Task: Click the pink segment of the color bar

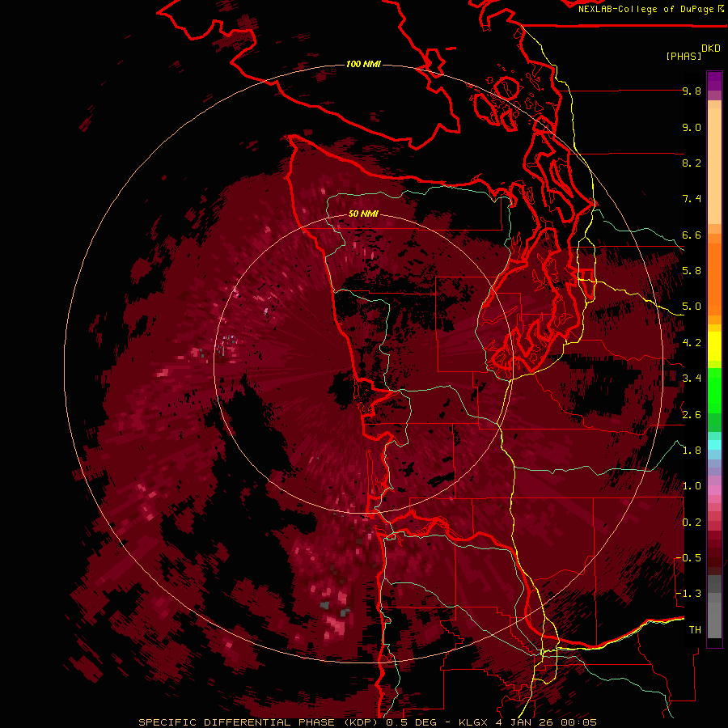Action: pos(714,490)
